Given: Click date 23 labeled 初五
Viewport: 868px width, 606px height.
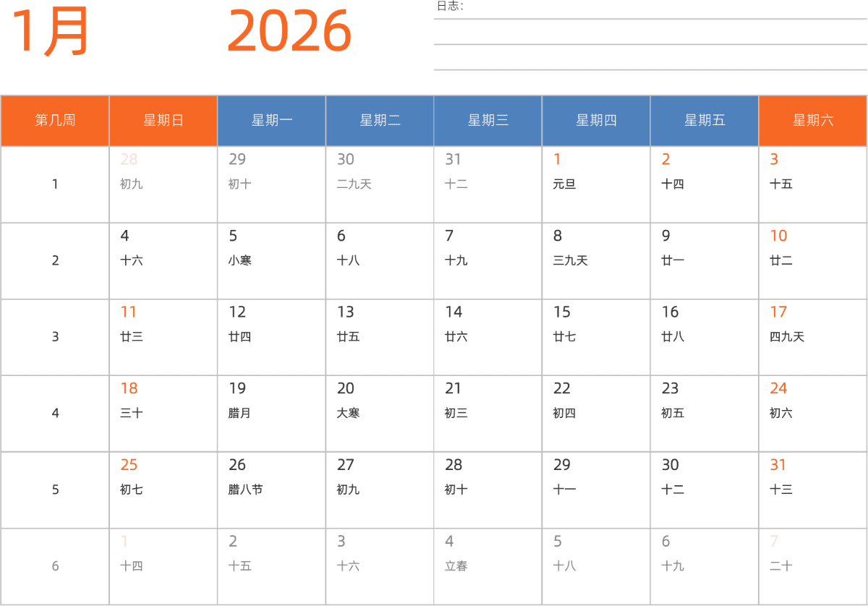Looking at the screenshot, I should (705, 414).
